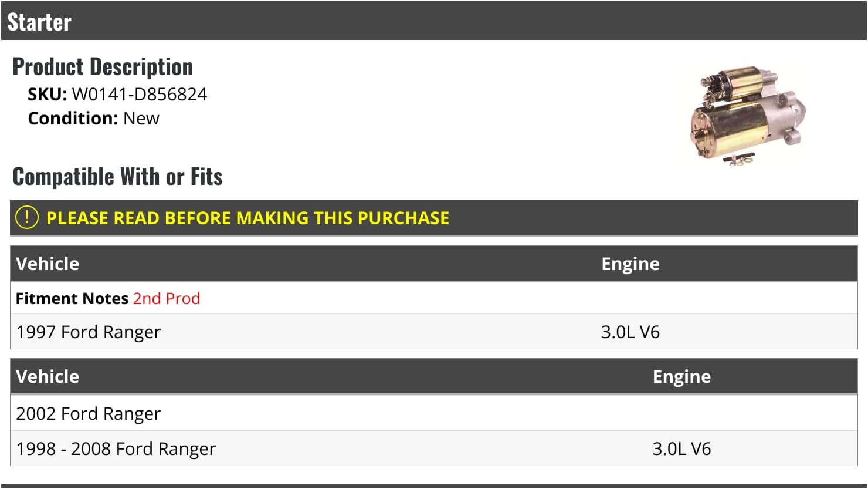Click the red '2nd Prod' fitment note
868x489 pixels.
167,299
